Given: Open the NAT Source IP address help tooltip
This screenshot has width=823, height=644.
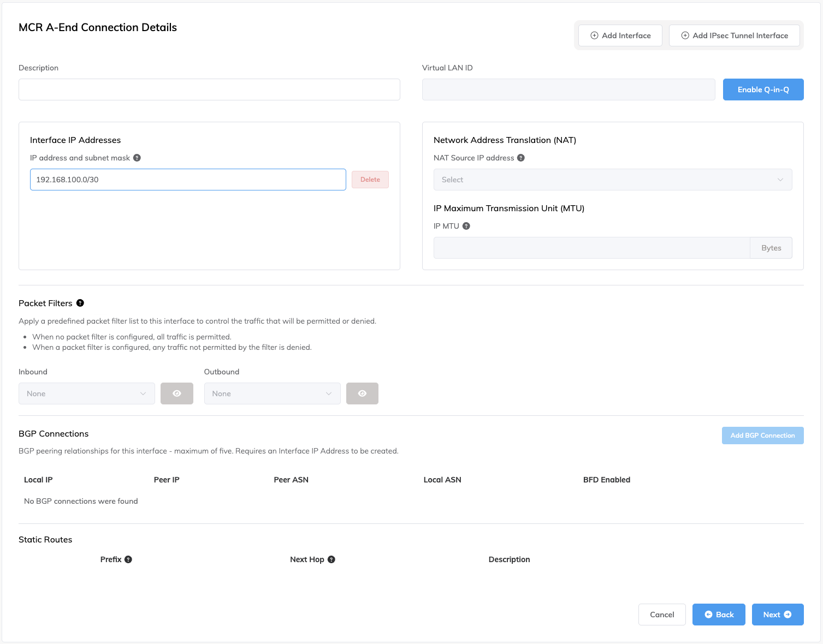Looking at the screenshot, I should [x=520, y=158].
